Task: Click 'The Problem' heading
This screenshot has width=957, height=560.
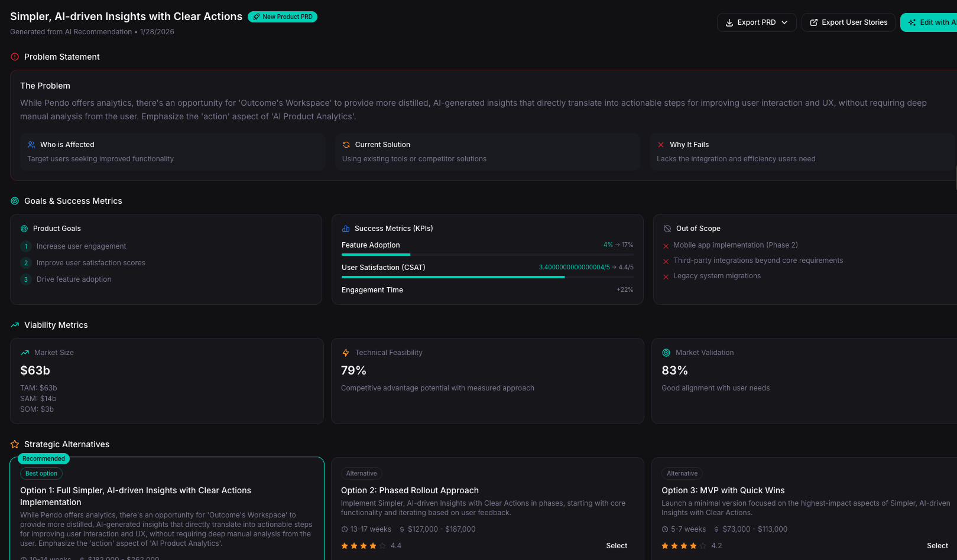Action: pyautogui.click(x=45, y=86)
